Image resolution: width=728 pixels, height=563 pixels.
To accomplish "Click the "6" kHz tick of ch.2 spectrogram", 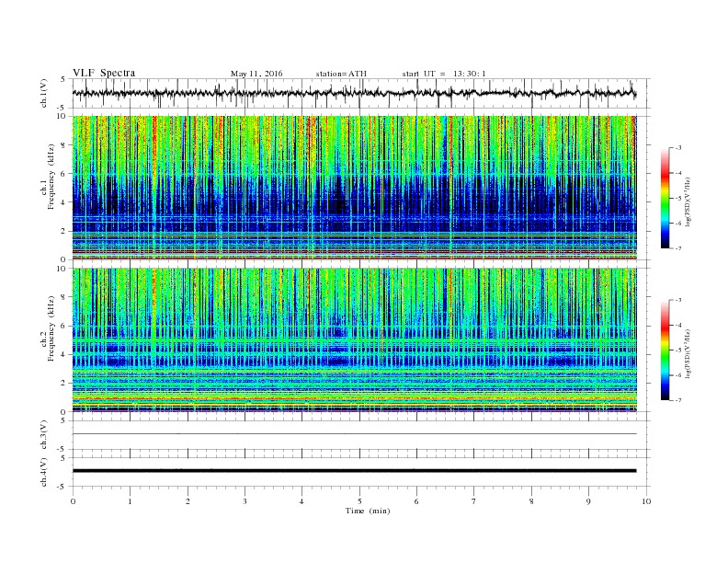I will coord(64,326).
